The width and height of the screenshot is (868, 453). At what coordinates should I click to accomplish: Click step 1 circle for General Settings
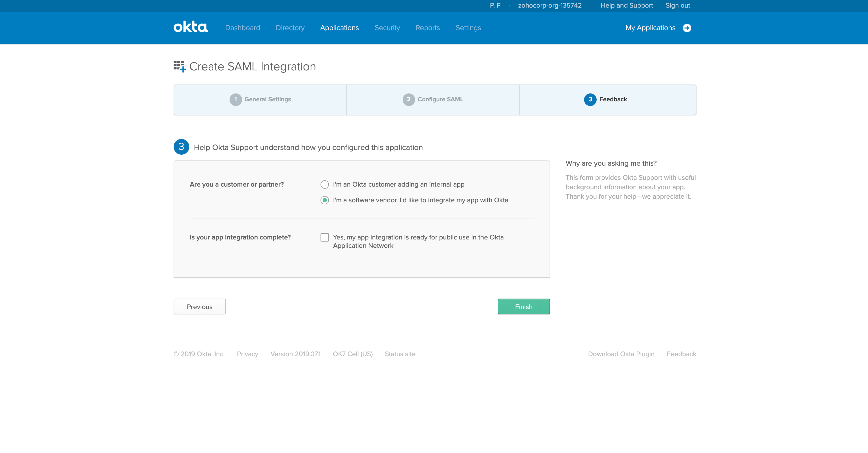click(236, 99)
